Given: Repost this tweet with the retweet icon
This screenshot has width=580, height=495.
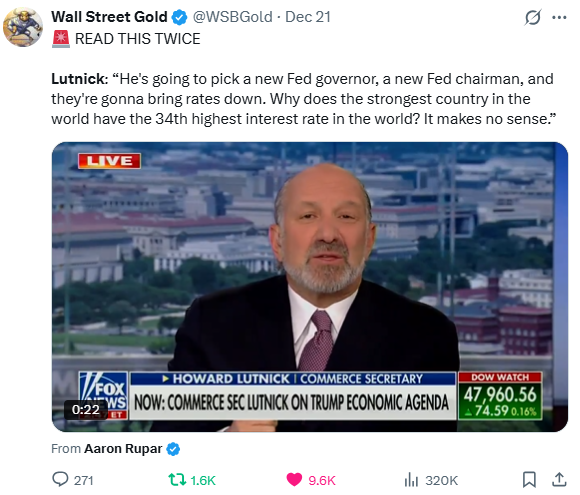Looking at the screenshot, I should (x=177, y=480).
